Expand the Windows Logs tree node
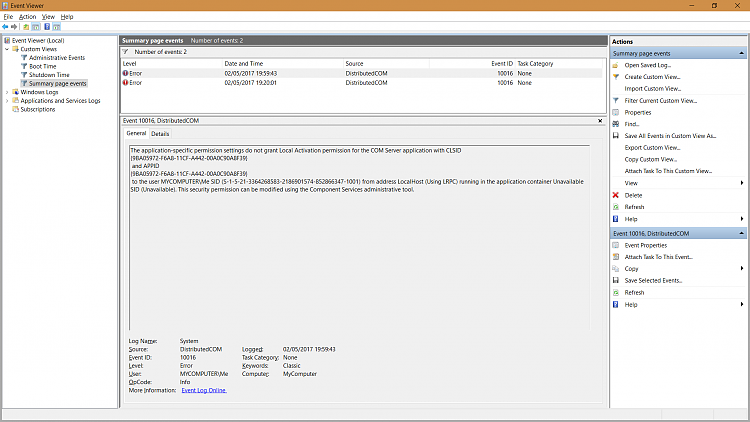This screenshot has height=422, width=750. click(7, 92)
